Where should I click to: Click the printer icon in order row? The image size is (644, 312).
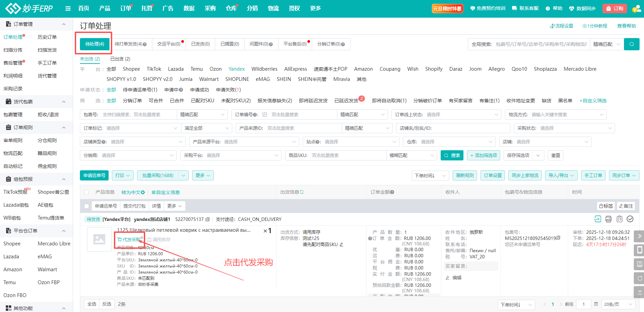608,219
